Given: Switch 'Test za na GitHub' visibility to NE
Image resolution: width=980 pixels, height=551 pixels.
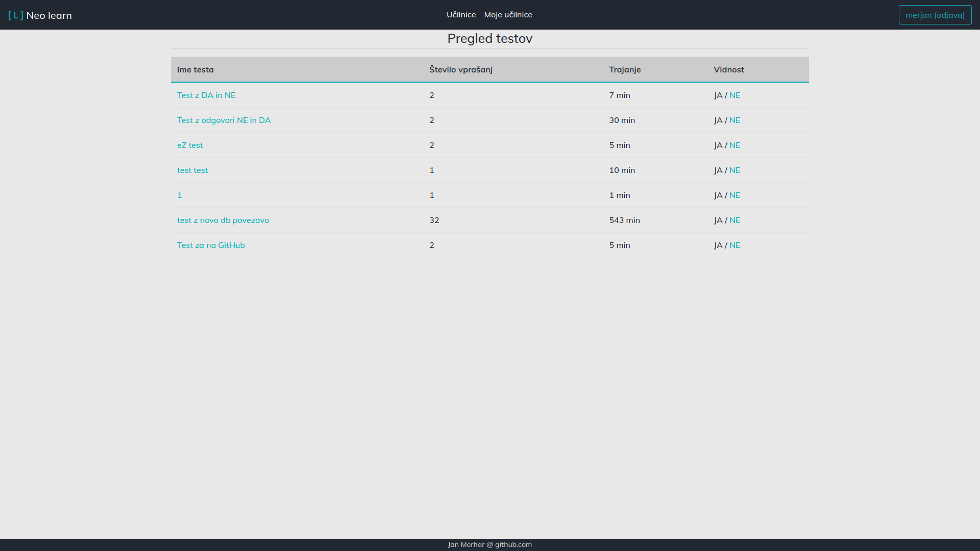Looking at the screenshot, I should 734,245.
